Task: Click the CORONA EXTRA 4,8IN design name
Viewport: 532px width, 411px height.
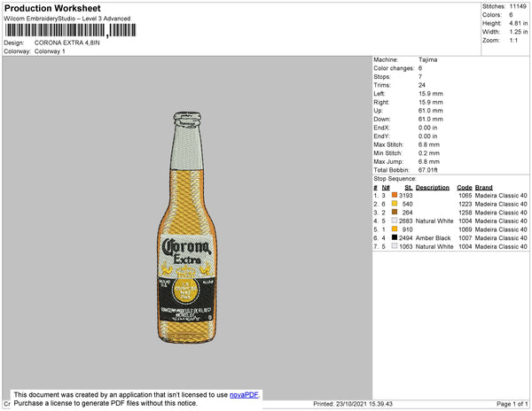Action: (x=67, y=43)
